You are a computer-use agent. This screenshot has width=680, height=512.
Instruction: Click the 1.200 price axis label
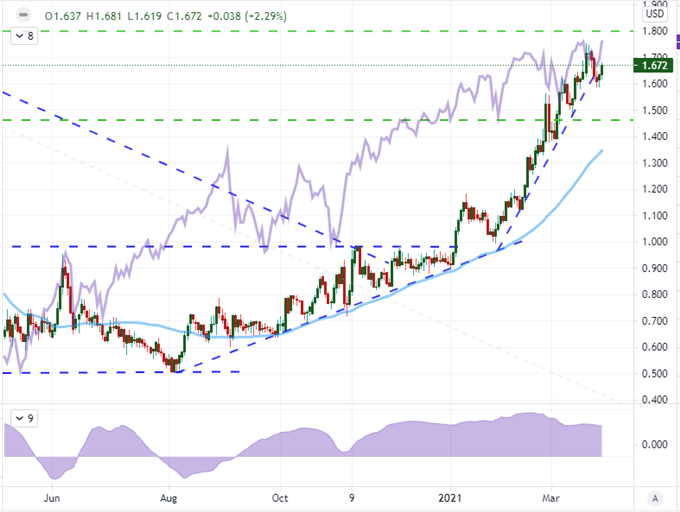click(654, 189)
